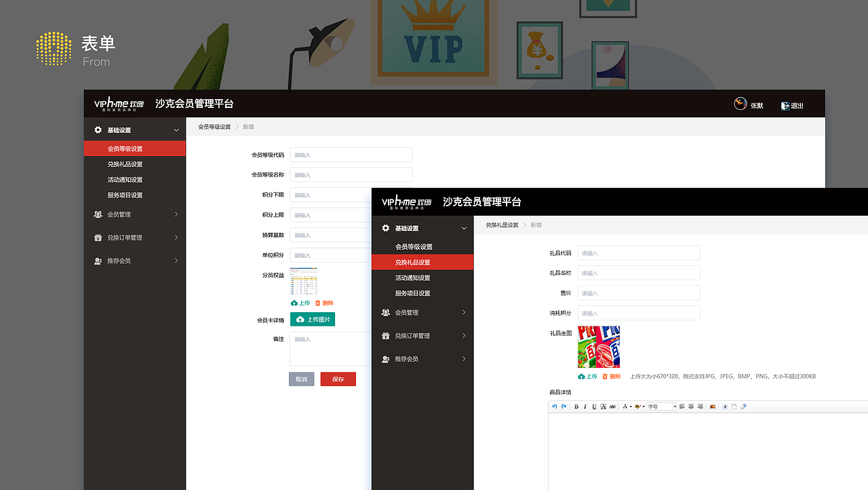Collapse 基础设置 chevron in back window
868x490 pixels.
176,130
